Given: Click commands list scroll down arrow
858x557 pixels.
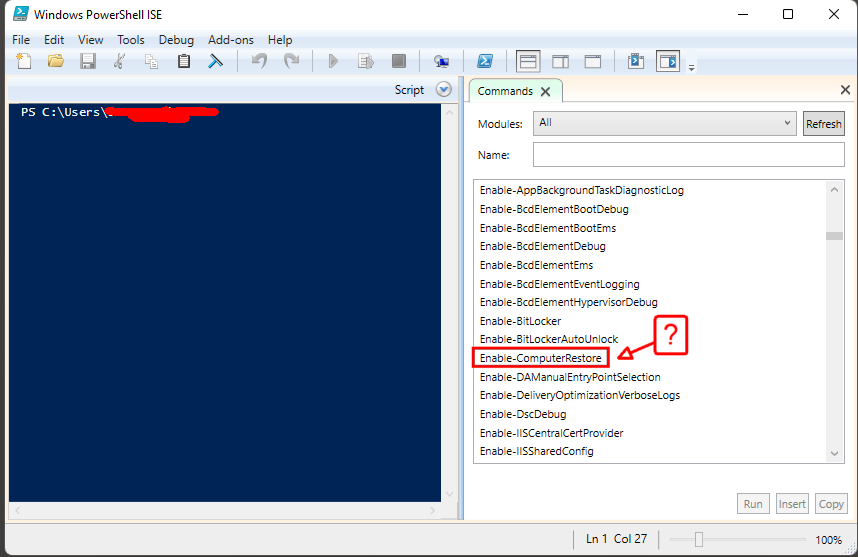Looking at the screenshot, I should [834, 454].
